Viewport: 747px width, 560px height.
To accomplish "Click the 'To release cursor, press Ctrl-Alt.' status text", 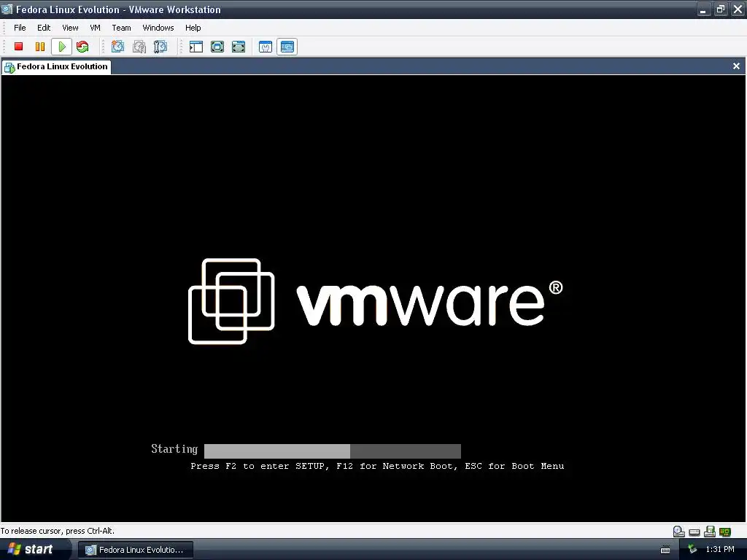I will 58,531.
